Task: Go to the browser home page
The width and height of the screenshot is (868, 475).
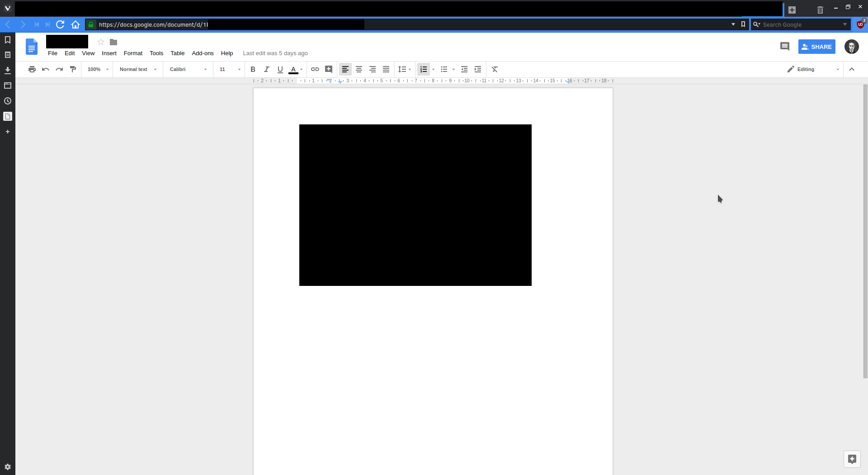Action: tap(75, 24)
